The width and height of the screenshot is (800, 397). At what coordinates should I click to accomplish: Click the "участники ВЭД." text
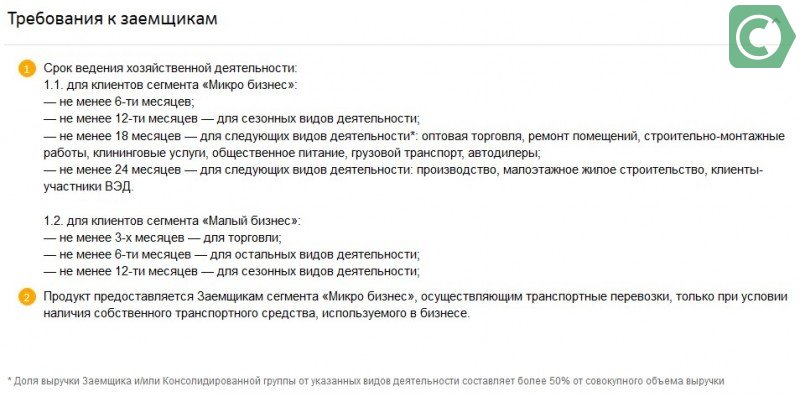point(88,187)
